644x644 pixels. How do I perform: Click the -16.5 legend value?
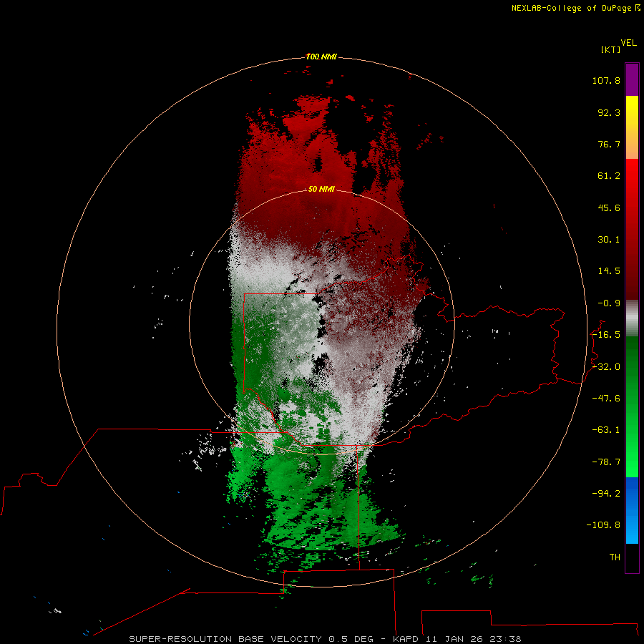click(606, 335)
